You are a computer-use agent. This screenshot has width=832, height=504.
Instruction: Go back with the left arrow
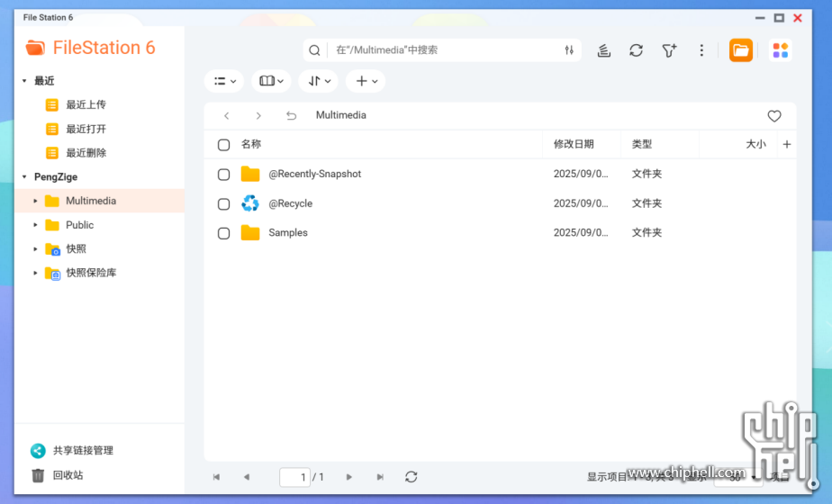click(227, 116)
